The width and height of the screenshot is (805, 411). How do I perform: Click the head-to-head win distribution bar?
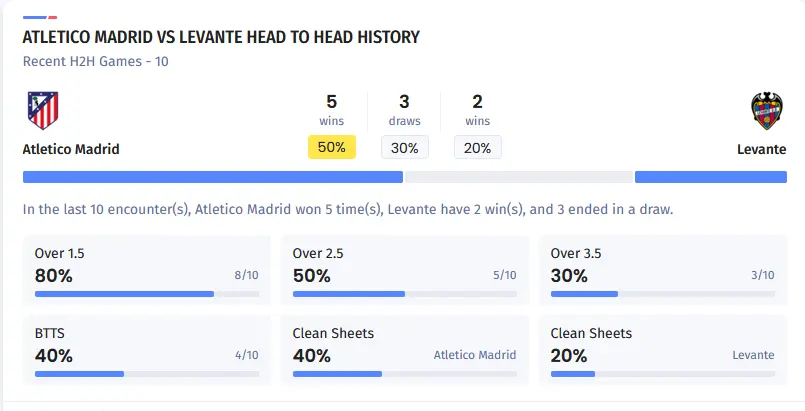pos(404,177)
